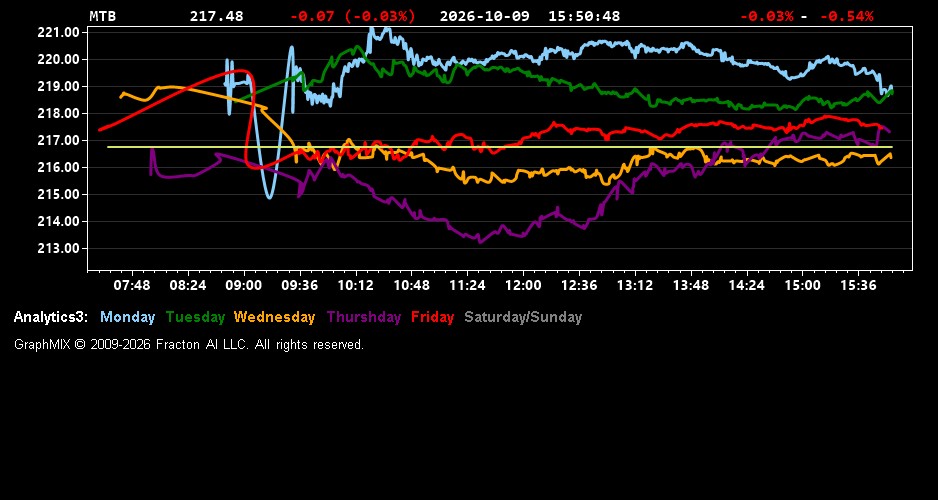
Task: Click the 217.00 y-axis label
Action: 59,140
